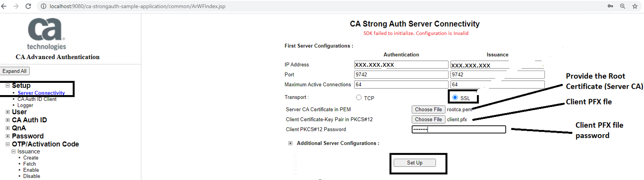
Task: Open the Server Connectivity link
Action: point(41,93)
